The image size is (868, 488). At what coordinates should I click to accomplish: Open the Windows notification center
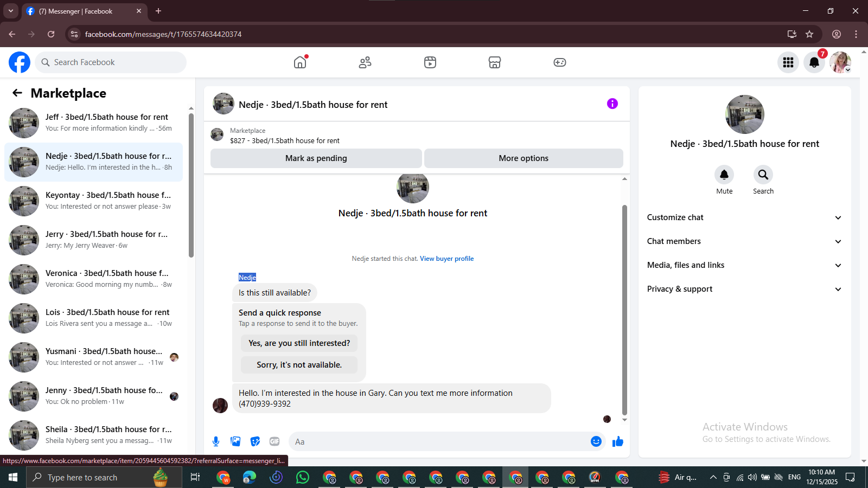pos(850,477)
